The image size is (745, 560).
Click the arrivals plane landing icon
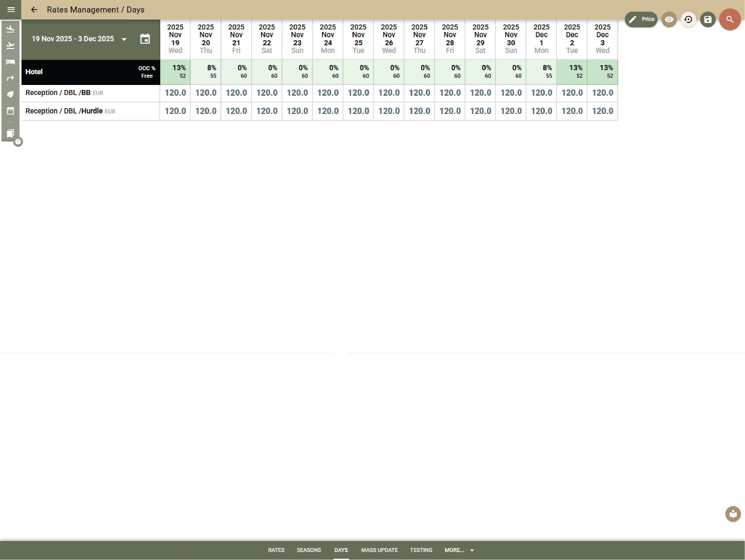(x=10, y=29)
